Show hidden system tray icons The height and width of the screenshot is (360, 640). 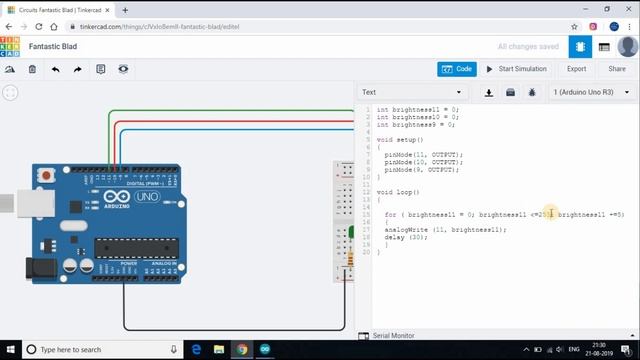pyautogui.click(x=526, y=350)
